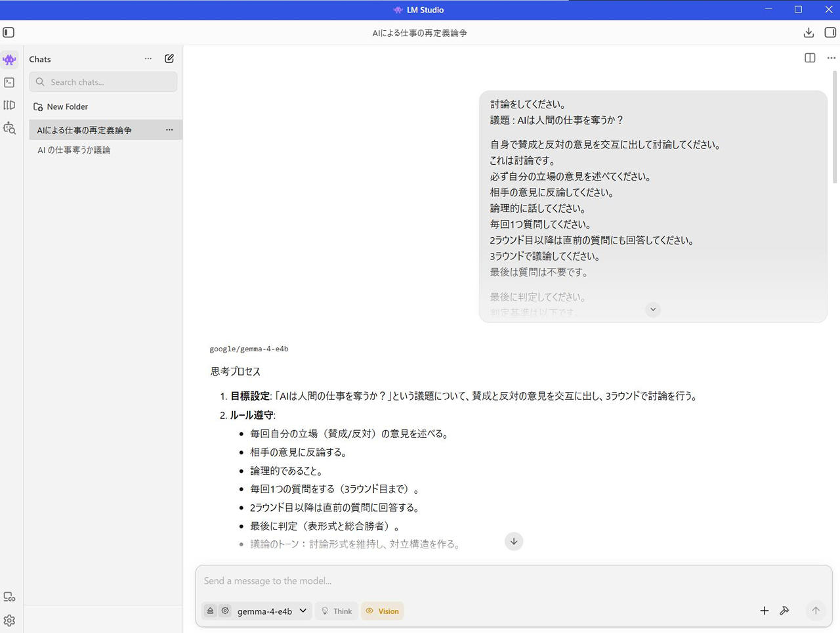Screen dimensions: 840x633
Task: Click the hammer tools icon in the message box
Action: [x=784, y=611]
